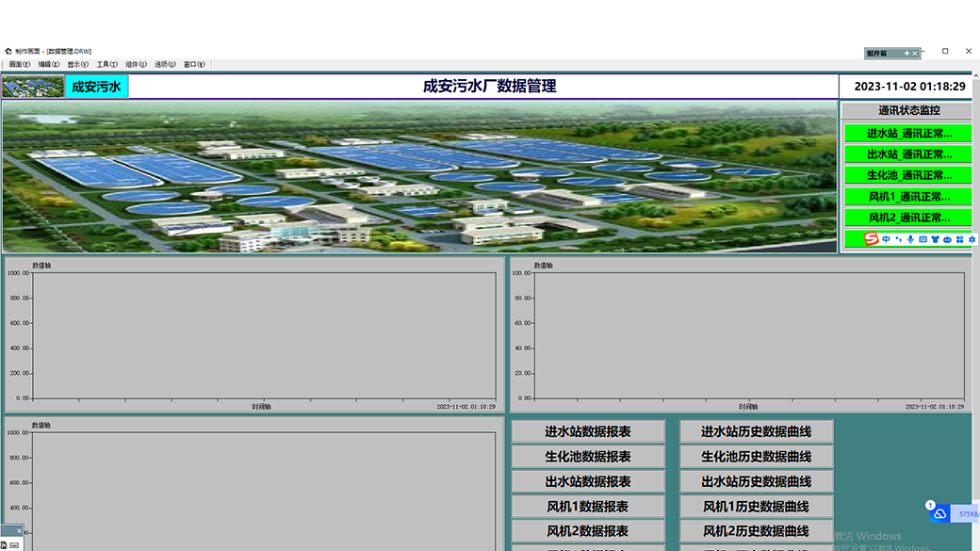The width and height of the screenshot is (980, 551).
Task: Click the Sogou AI assistant robot icon
Action: (x=948, y=239)
